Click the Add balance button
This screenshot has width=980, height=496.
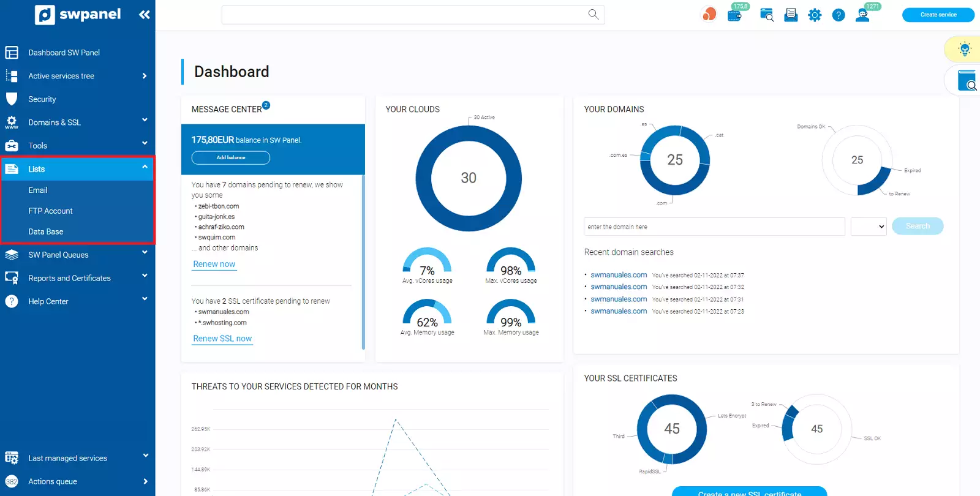tap(231, 158)
